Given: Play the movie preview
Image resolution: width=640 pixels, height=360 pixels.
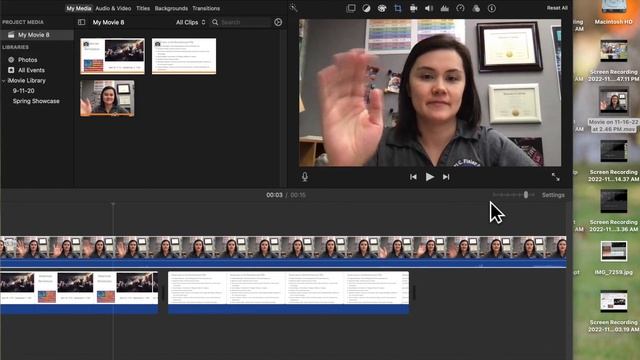Looking at the screenshot, I should [x=429, y=177].
